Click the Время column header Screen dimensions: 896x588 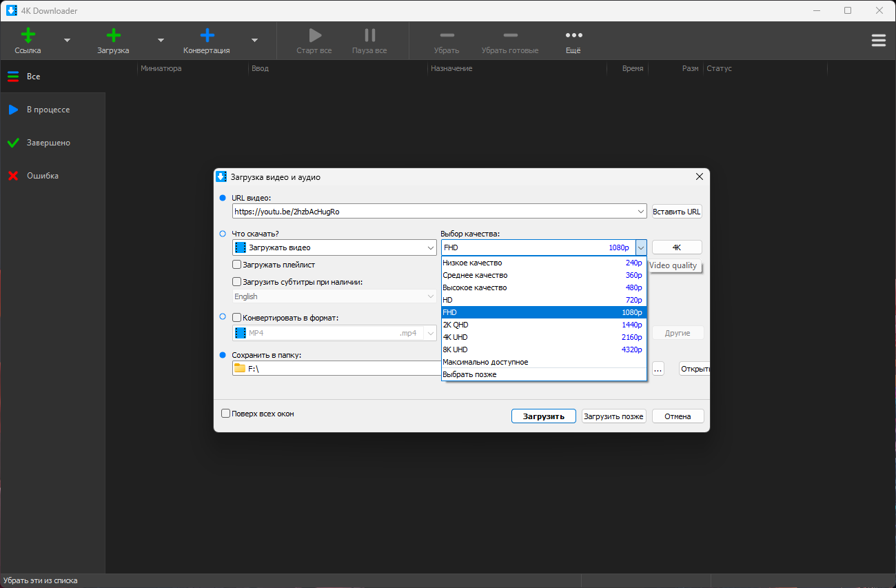(632, 68)
